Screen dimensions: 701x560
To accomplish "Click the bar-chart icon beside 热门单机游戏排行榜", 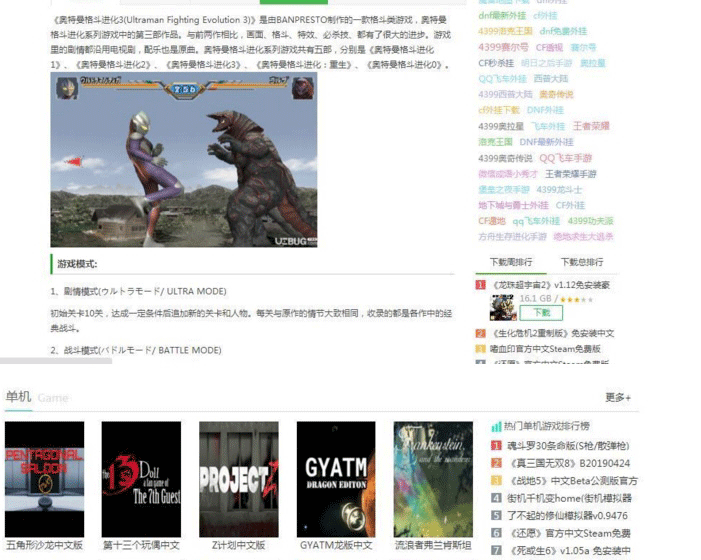I will click(x=496, y=426).
